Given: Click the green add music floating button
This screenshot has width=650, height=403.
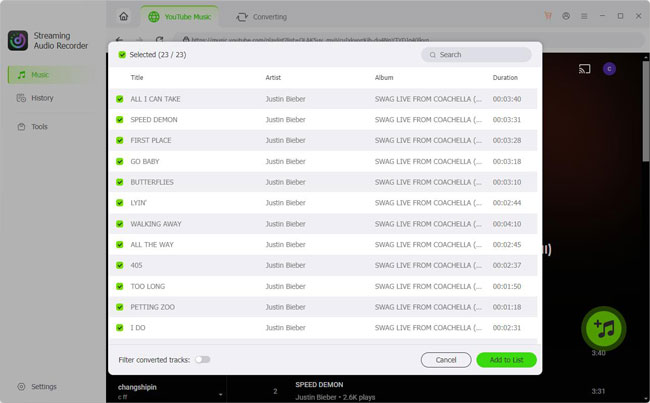Looking at the screenshot, I should pyautogui.click(x=604, y=328).
